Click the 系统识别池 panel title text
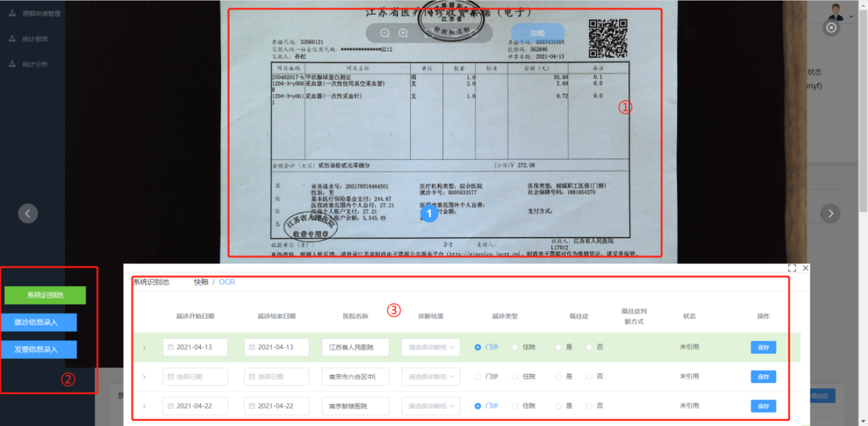Image resolution: width=868 pixels, height=426 pixels. coord(151,282)
